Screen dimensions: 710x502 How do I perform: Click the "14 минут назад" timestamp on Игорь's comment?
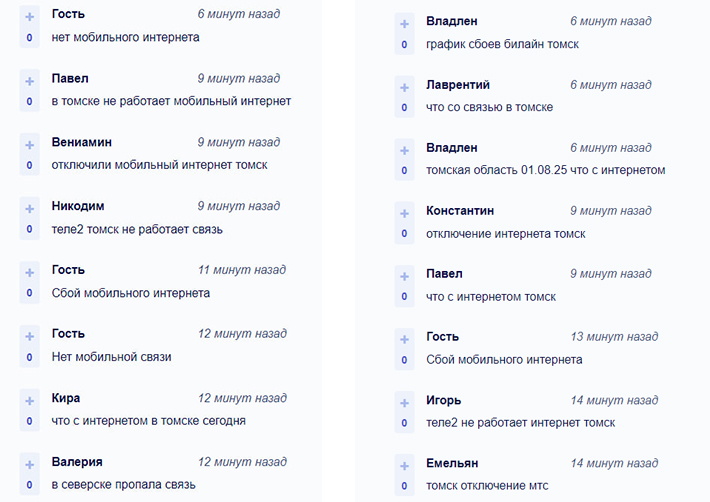(611, 400)
